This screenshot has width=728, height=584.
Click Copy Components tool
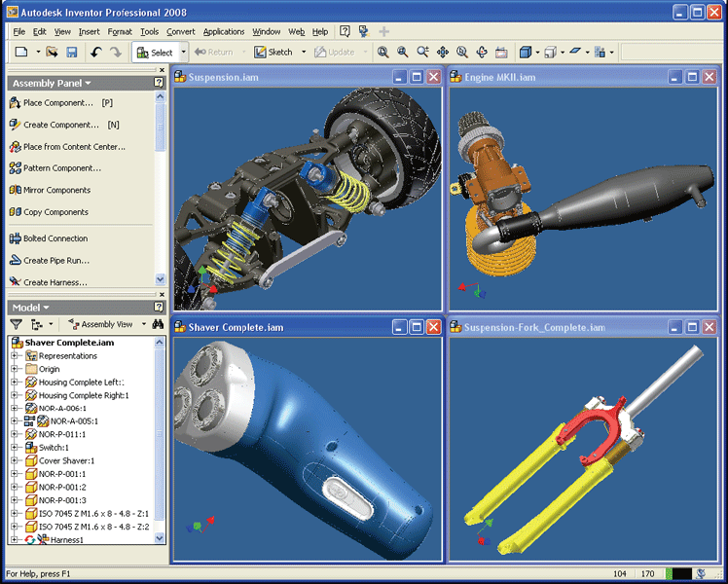click(49, 211)
